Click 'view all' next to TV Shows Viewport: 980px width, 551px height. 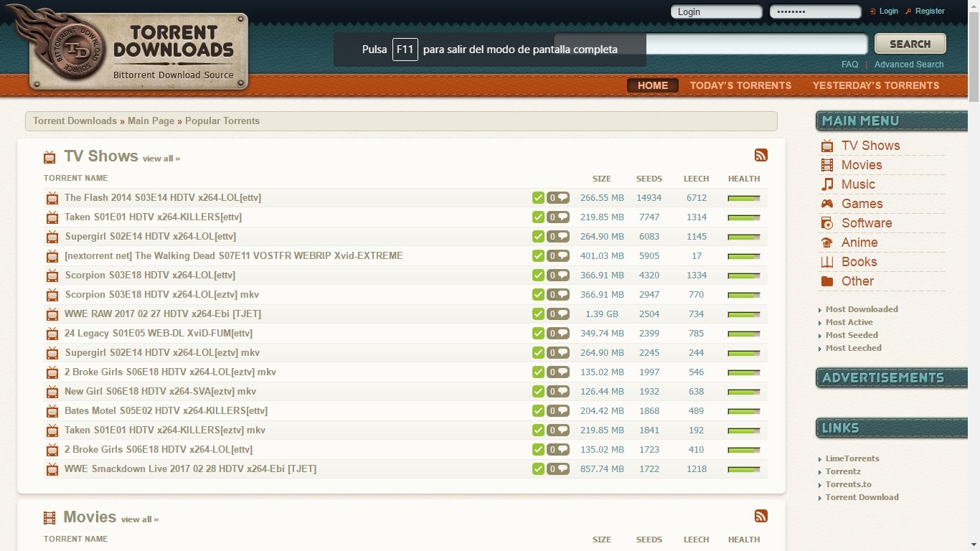(161, 159)
